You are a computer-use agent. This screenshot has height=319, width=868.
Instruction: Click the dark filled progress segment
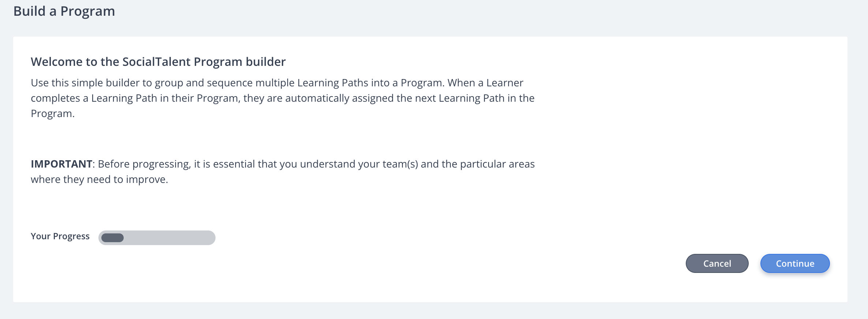[113, 238]
